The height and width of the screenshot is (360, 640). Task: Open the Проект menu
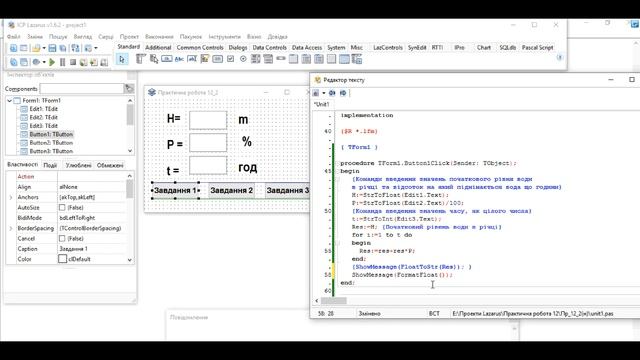129,37
